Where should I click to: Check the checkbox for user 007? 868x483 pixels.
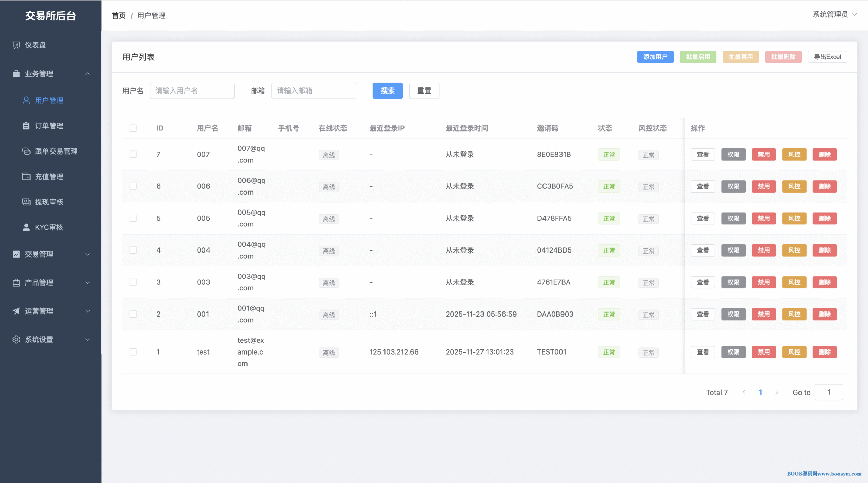(x=133, y=154)
